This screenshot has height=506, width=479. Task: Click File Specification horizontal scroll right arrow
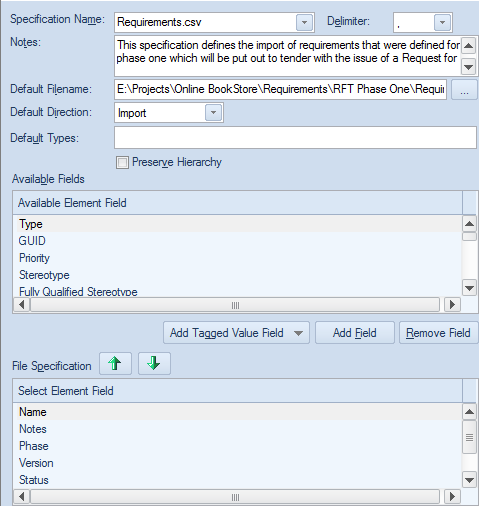[x=452, y=497]
